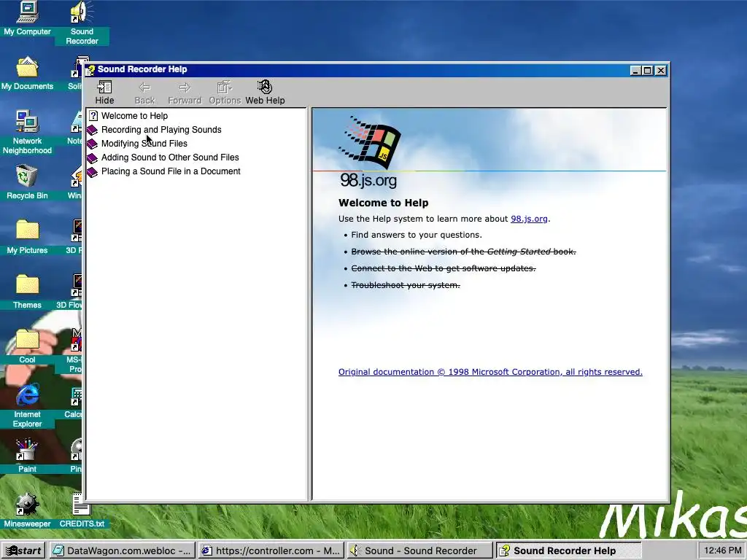
Task: Click the 'Browse the online version' strikethrough text
Action: pyautogui.click(x=463, y=252)
